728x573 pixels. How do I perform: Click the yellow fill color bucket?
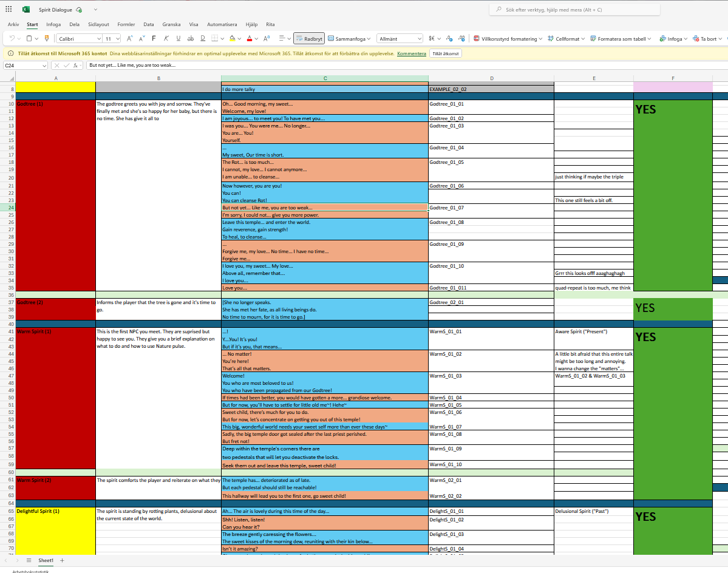(232, 38)
